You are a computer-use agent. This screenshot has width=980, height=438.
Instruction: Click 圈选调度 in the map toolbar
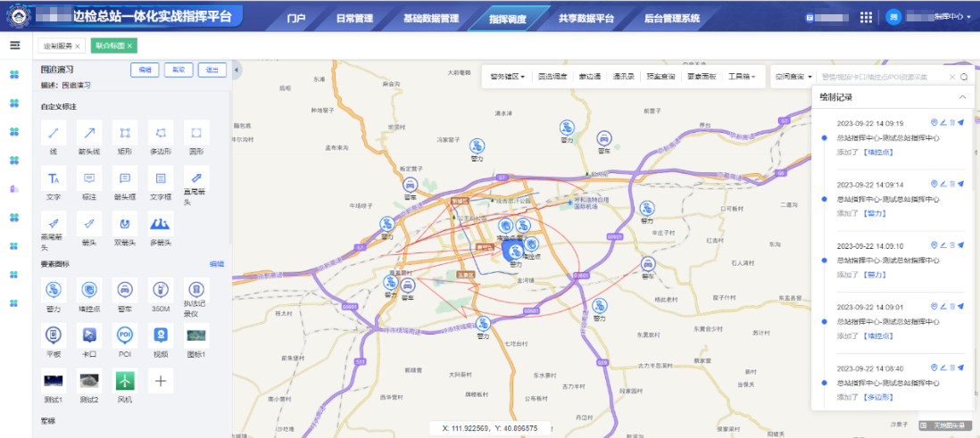pos(552,77)
